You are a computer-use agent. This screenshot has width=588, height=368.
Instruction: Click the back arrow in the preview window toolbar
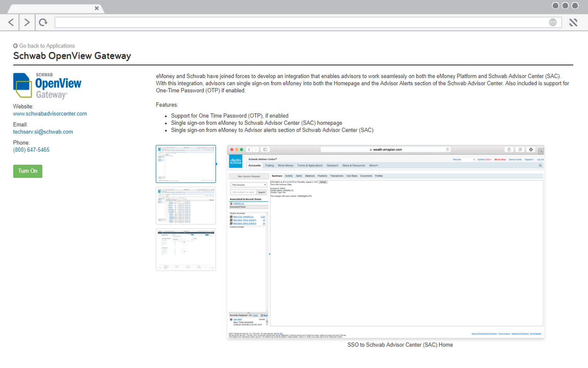pos(249,150)
